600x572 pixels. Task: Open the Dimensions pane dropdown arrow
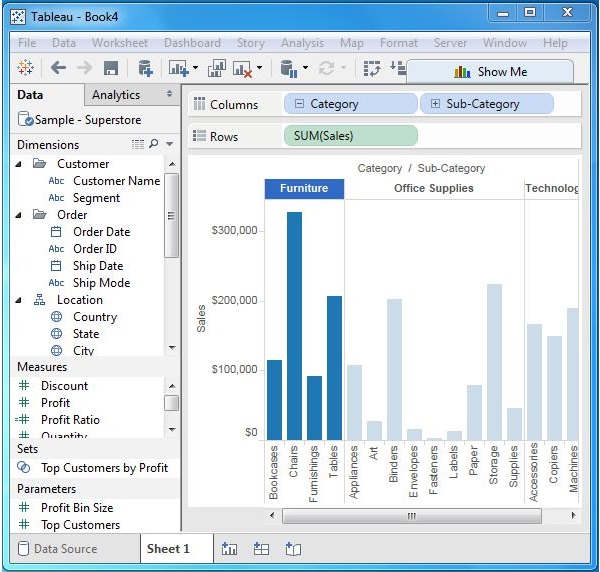click(169, 144)
